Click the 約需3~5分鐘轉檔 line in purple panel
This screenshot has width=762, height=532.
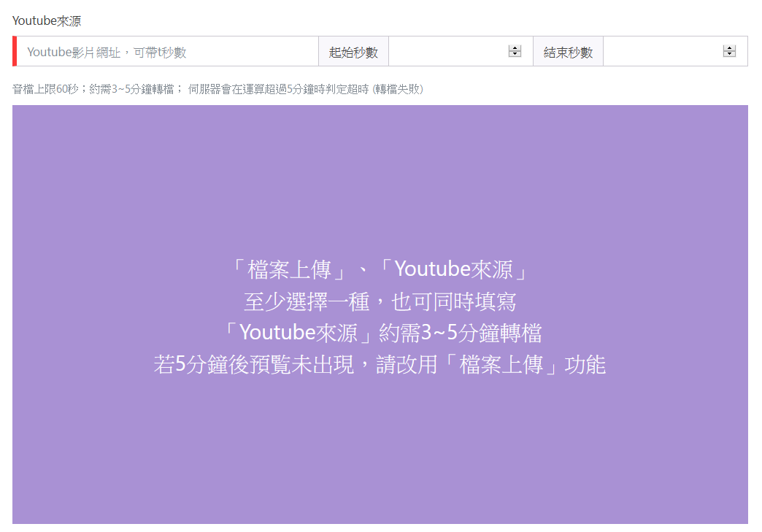tap(380, 333)
